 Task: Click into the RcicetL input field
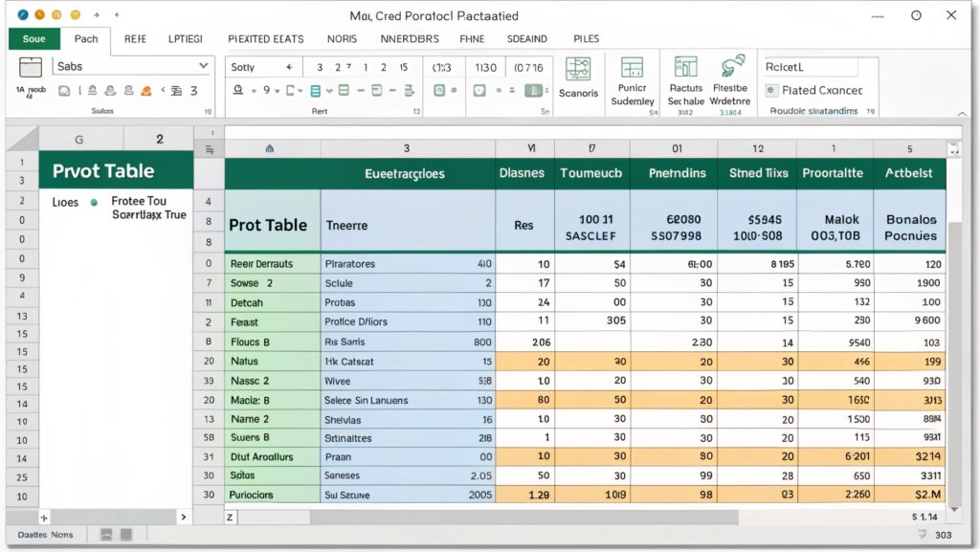click(810, 67)
